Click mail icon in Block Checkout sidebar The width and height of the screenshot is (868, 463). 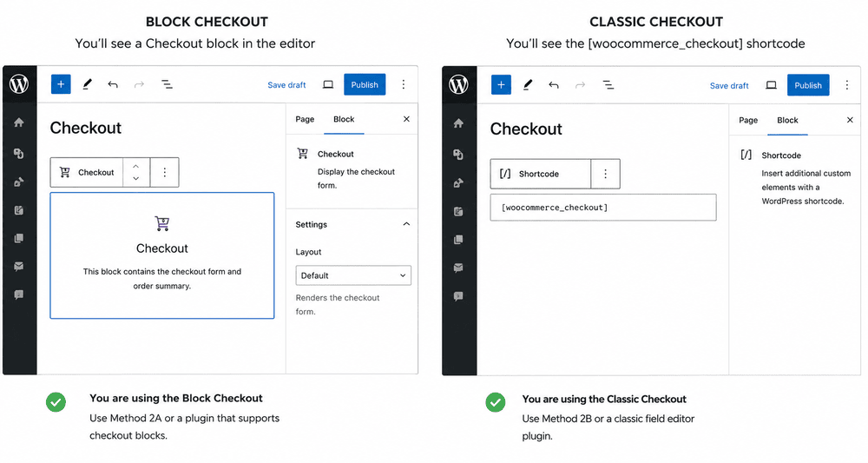(19, 267)
